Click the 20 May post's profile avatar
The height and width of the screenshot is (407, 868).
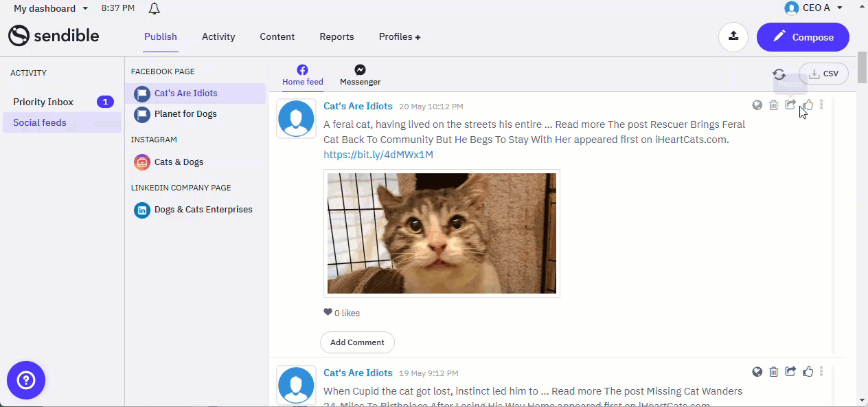297,118
